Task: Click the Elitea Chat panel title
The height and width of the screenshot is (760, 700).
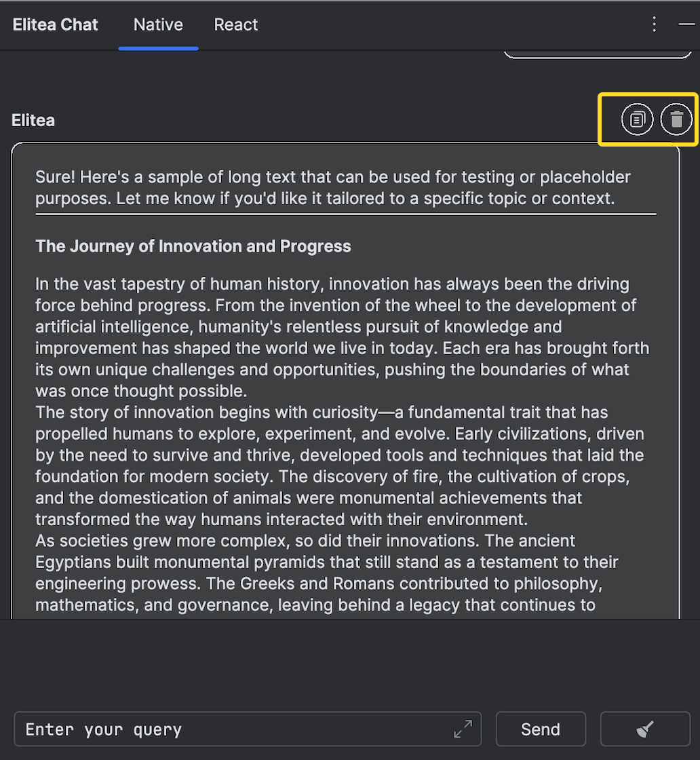Action: coord(55,24)
